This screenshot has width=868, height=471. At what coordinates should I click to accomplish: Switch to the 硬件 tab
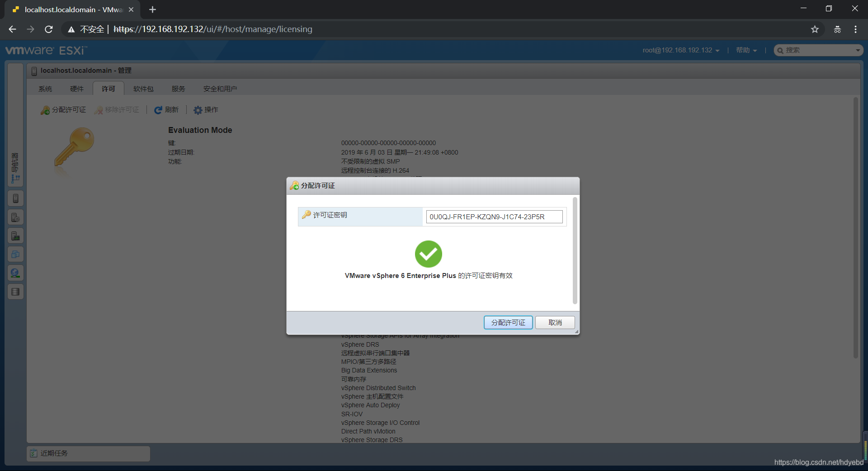tap(77, 89)
